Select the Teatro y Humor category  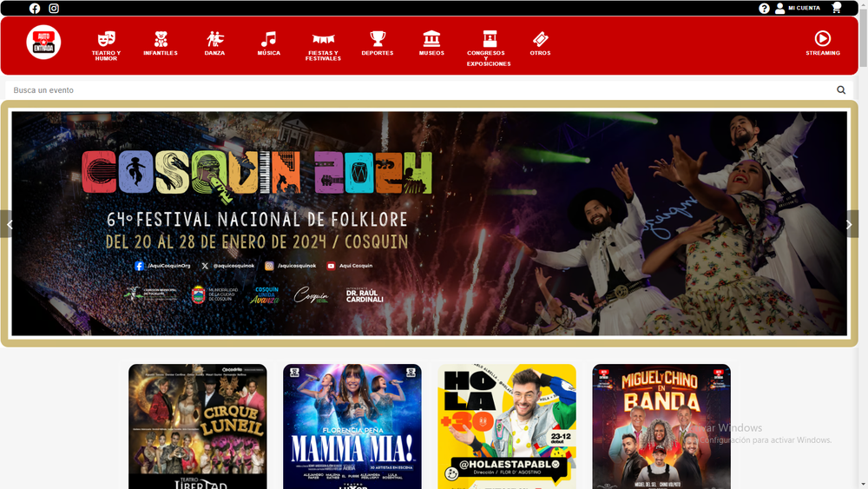(106, 45)
